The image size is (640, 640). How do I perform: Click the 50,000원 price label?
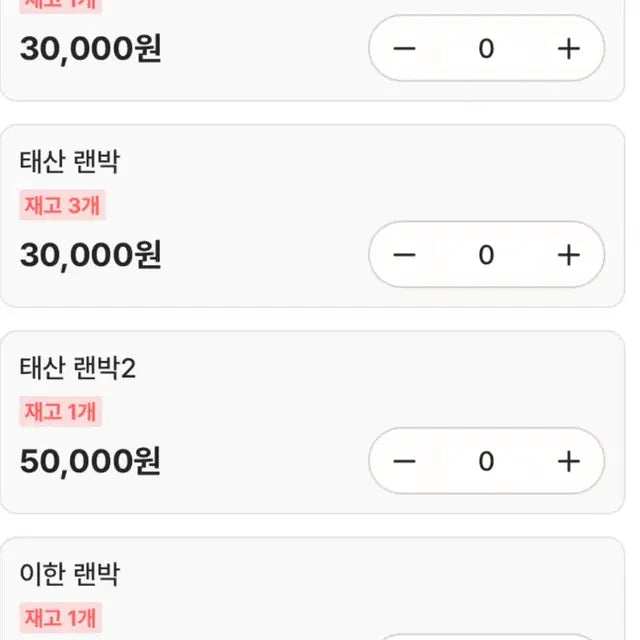[90, 462]
